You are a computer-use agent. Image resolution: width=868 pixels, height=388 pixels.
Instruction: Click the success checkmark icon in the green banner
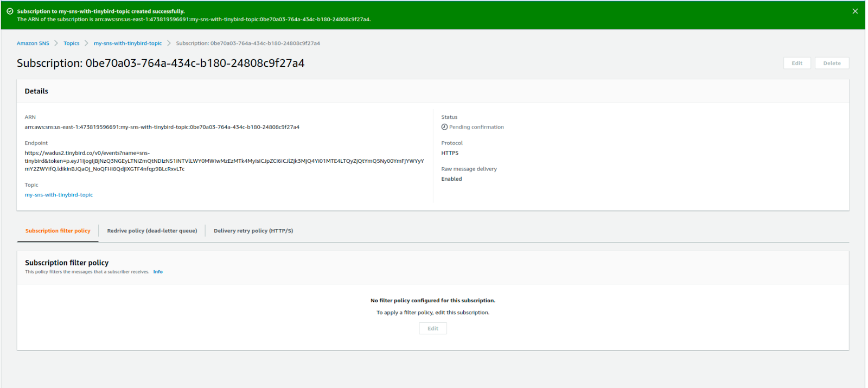(10, 11)
